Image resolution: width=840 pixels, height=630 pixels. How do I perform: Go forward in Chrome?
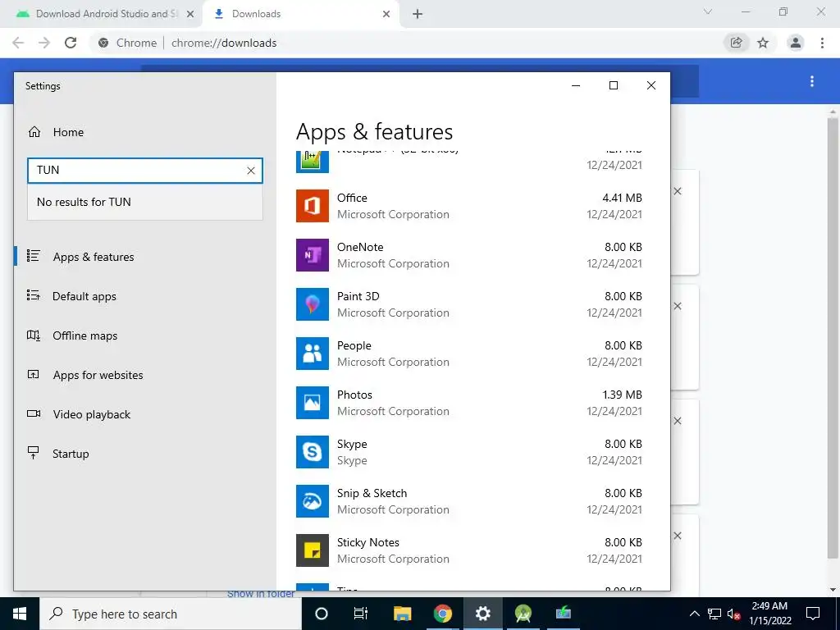44,43
